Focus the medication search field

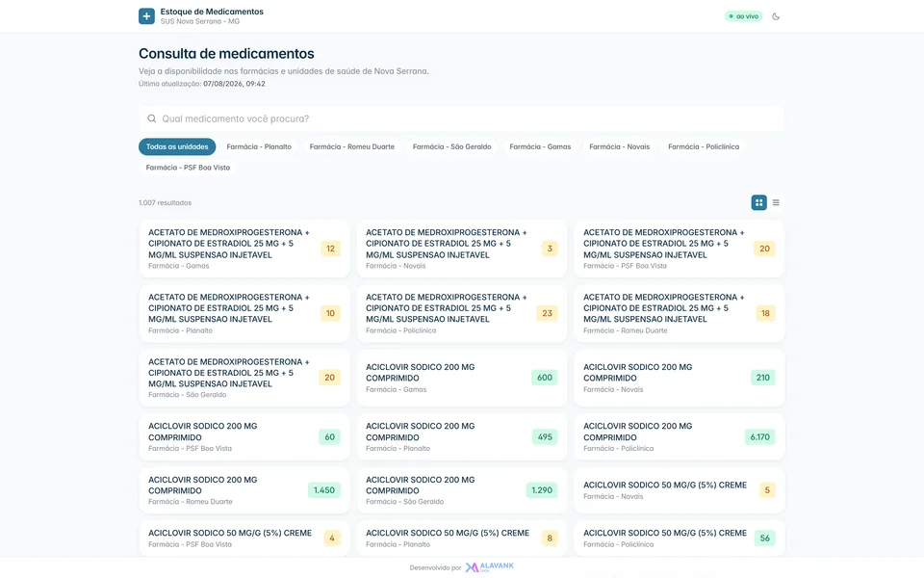click(x=461, y=118)
